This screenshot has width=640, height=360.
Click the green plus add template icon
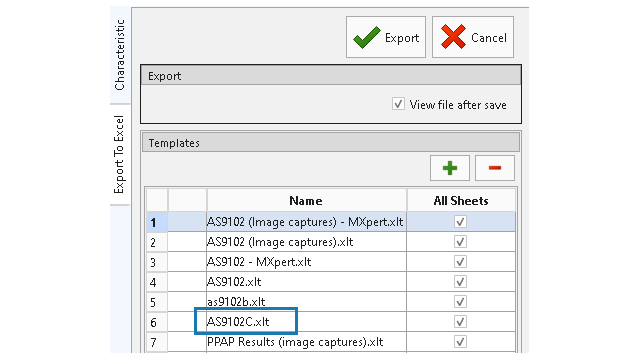click(450, 168)
